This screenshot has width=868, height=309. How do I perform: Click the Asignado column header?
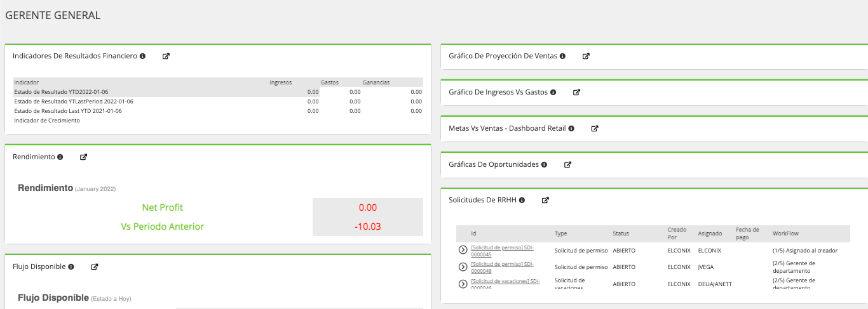coord(709,233)
